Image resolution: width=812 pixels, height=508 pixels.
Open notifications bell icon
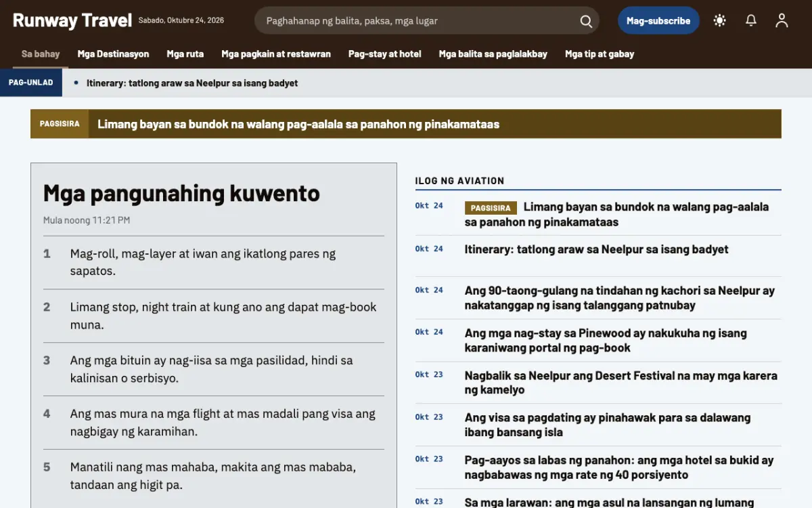click(x=751, y=20)
